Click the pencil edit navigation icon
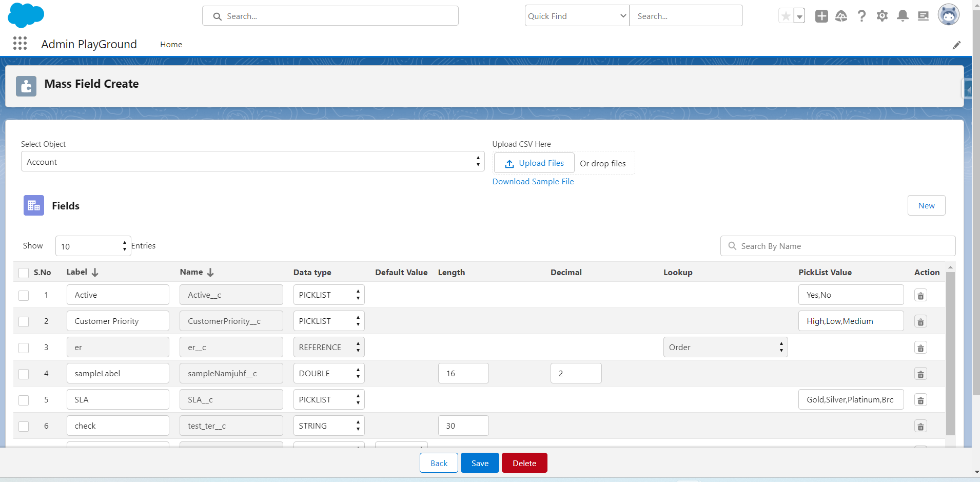 [956, 45]
